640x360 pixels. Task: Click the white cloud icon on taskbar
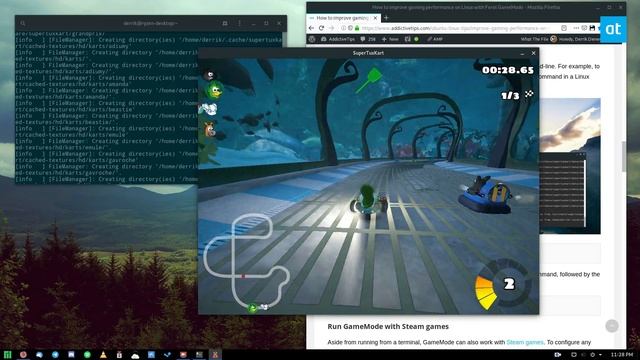135,356
